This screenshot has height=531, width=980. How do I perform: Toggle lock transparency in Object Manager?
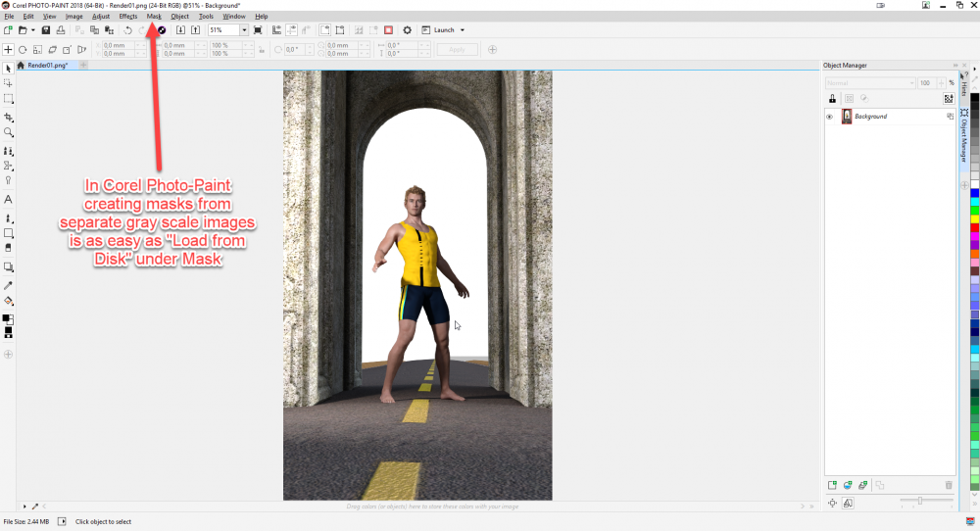click(832, 99)
